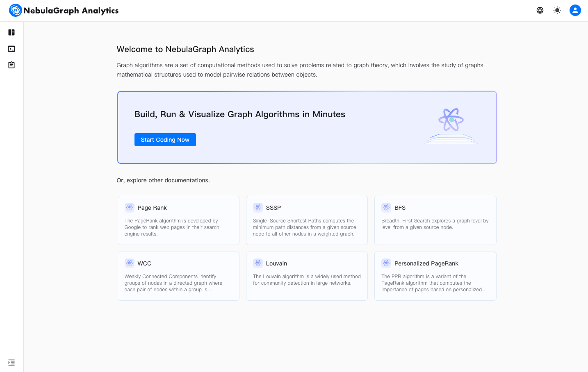
Task: Expand the sidebar with bottom toggle icon
Action: point(11,363)
